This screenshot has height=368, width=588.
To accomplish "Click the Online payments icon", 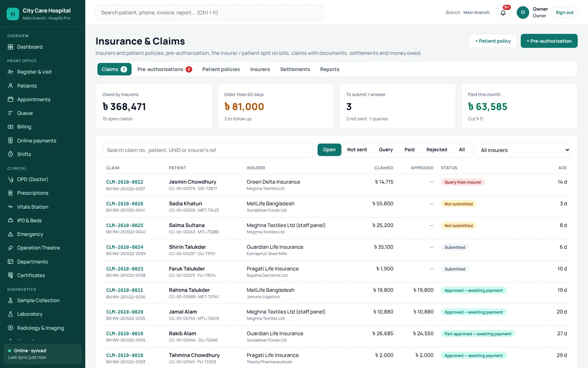I will (x=10, y=141).
